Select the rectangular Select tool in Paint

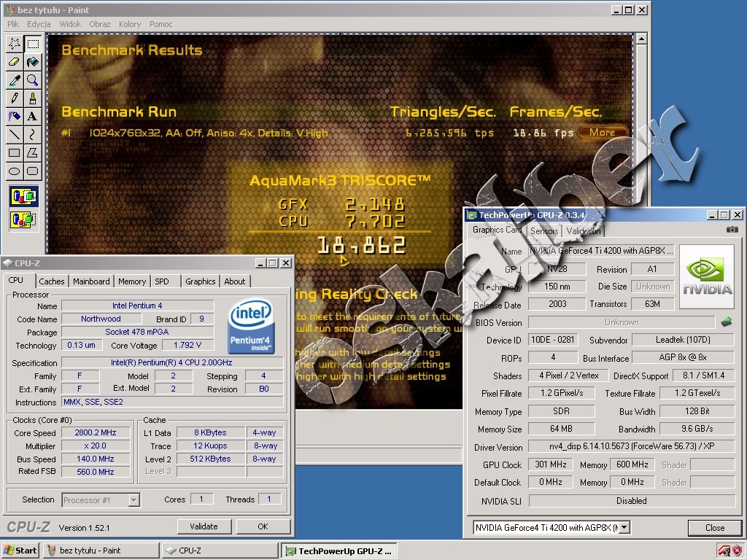pyautogui.click(x=32, y=44)
